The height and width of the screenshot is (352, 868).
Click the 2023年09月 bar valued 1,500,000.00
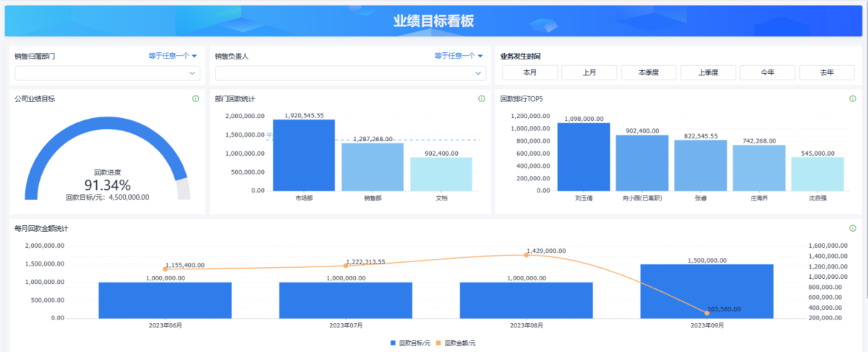[707, 291]
